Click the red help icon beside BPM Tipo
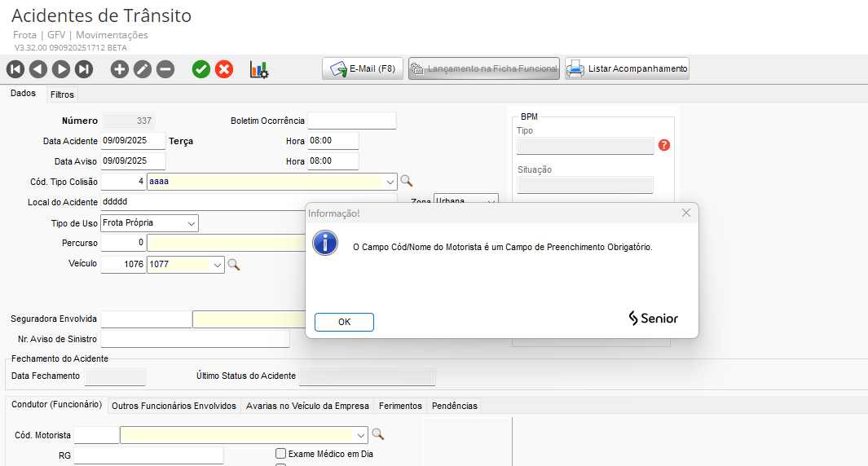868x466 pixels. [664, 145]
